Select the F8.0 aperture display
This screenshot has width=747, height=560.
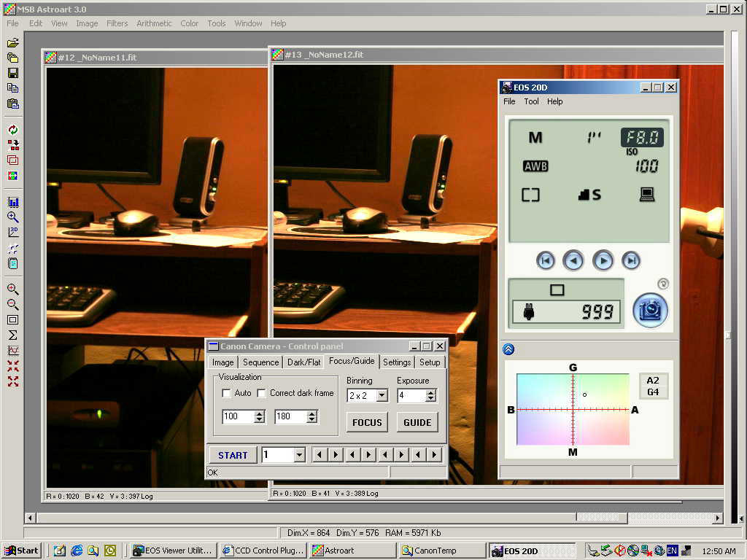pyautogui.click(x=642, y=138)
